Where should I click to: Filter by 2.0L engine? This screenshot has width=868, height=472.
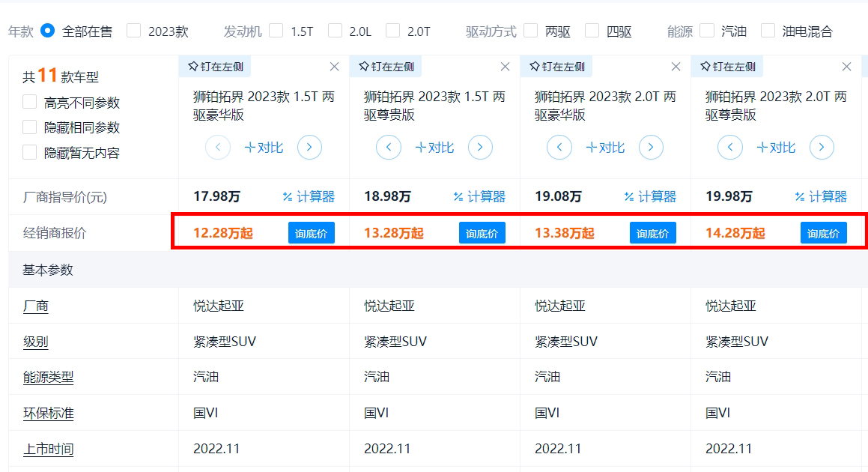pos(335,31)
